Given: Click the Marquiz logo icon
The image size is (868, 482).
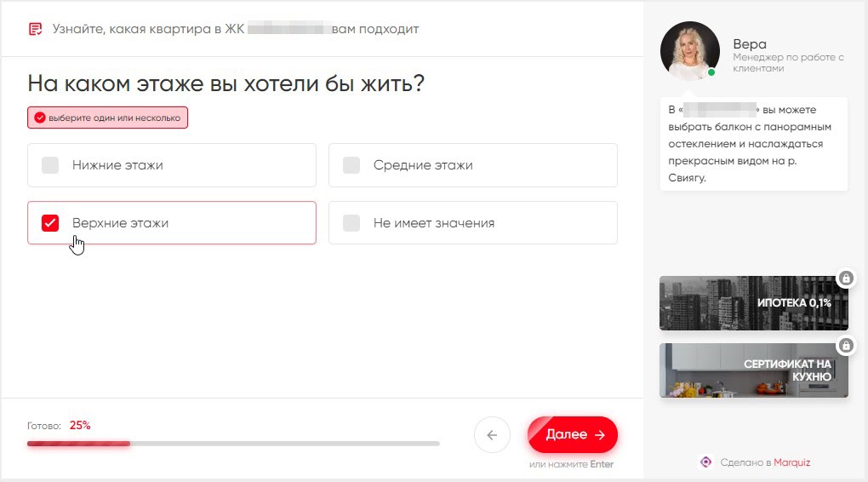Looking at the screenshot, I should coord(705,462).
